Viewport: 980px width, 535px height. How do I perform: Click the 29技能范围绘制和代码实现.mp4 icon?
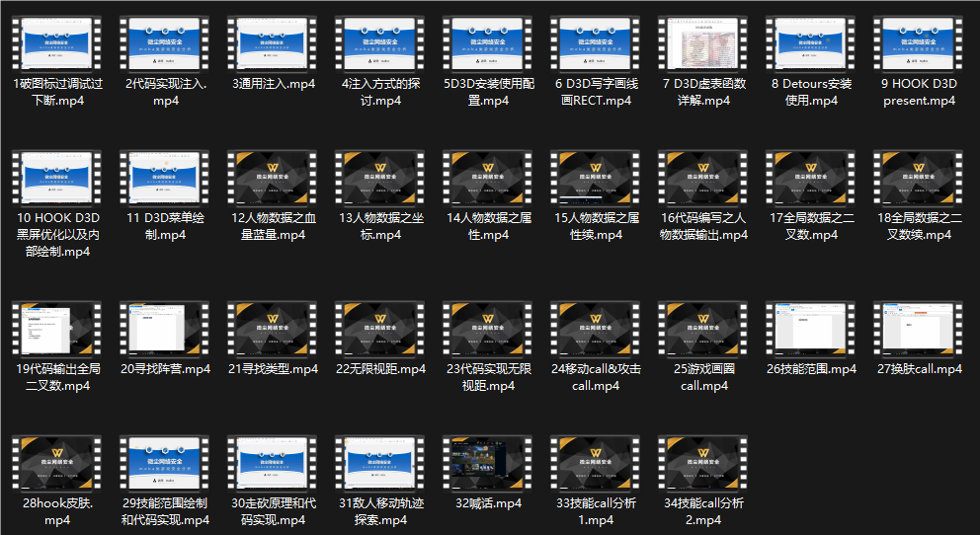(x=165, y=463)
